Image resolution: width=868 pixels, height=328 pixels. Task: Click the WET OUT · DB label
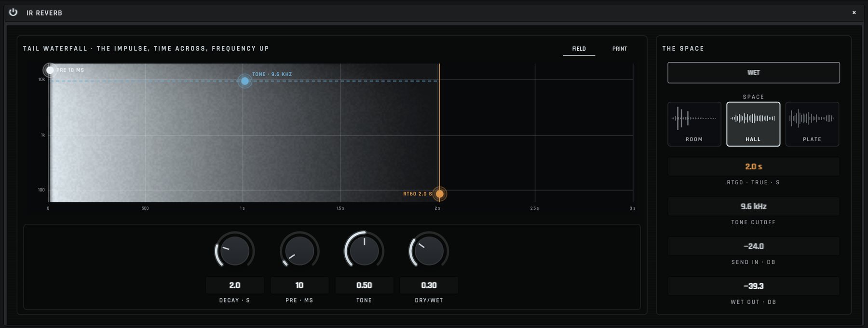[x=753, y=302]
